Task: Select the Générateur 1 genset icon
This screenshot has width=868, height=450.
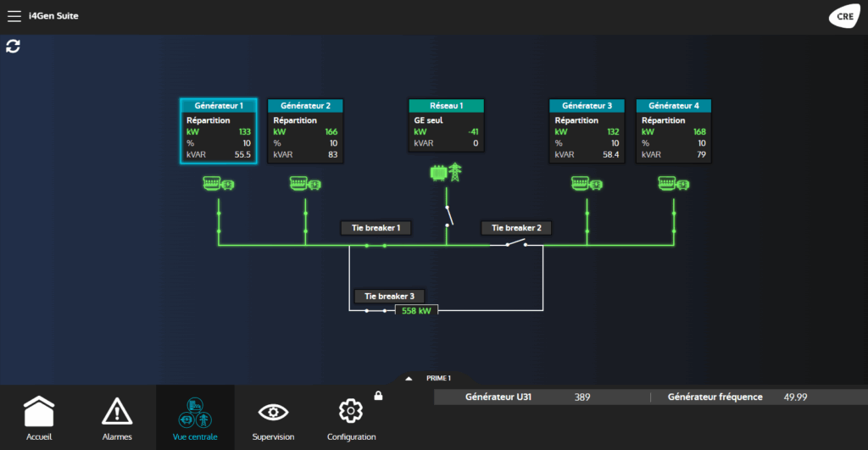Action: click(219, 183)
